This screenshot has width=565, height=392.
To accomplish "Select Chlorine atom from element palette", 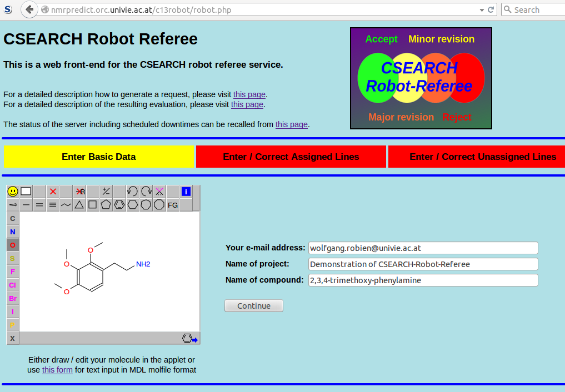I will tap(13, 285).
